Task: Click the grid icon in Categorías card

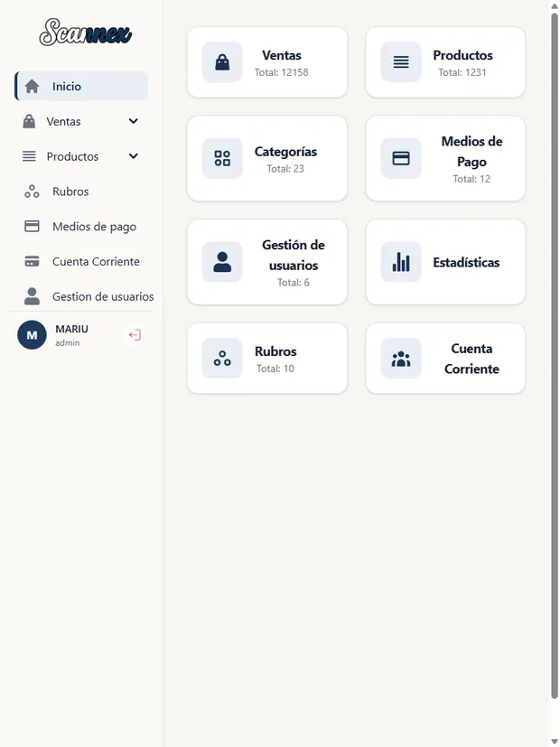Action: (222, 158)
